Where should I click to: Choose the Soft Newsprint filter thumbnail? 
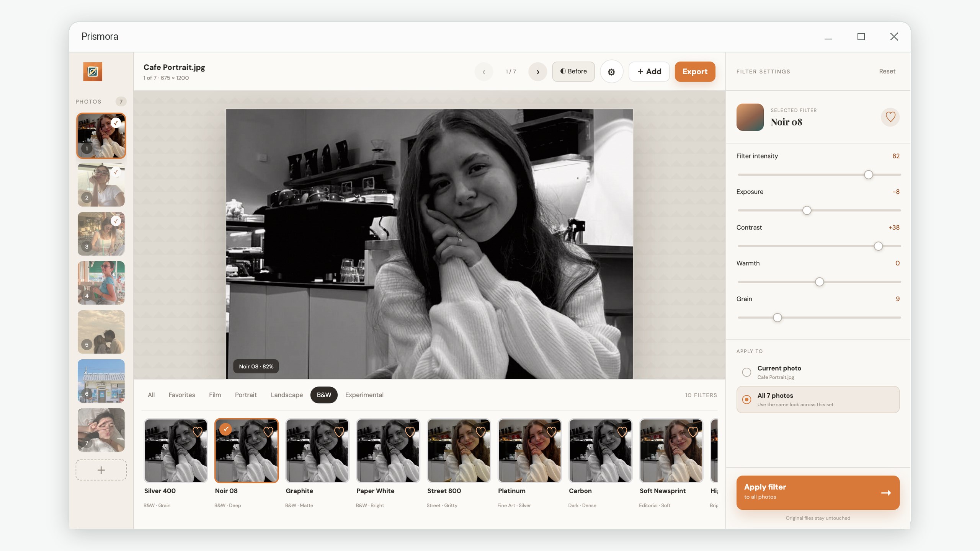click(671, 450)
